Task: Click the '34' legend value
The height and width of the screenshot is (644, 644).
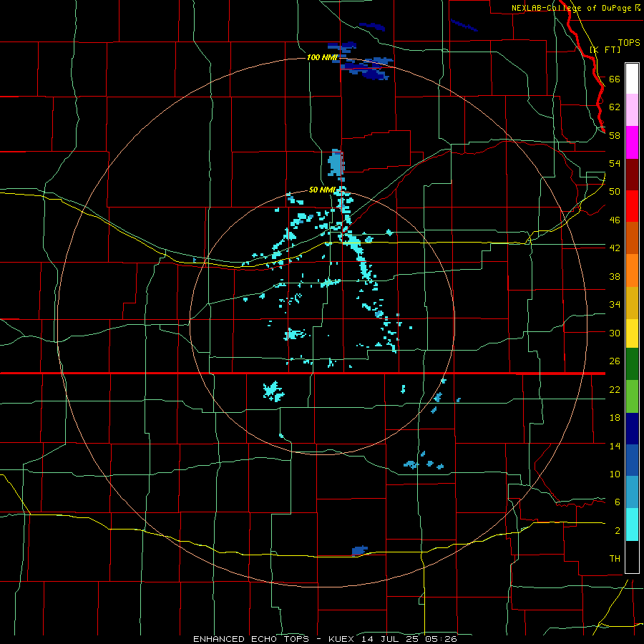Action: pos(615,304)
